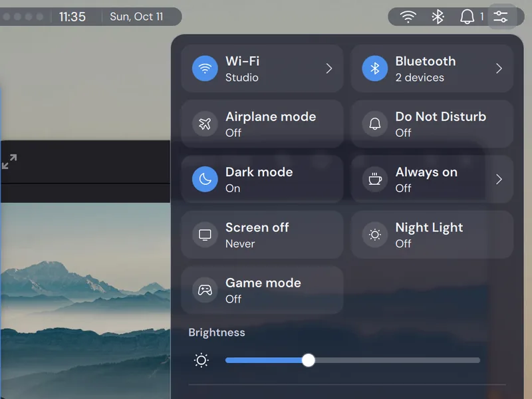Click the "Do Not Disturb" label
This screenshot has height=399, width=532.
coord(441,117)
